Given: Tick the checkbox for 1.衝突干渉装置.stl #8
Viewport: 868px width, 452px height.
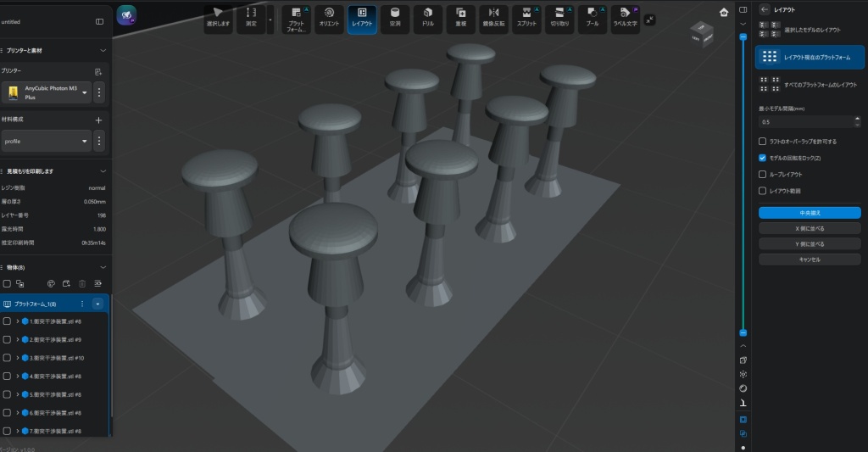Looking at the screenshot, I should 7,321.
